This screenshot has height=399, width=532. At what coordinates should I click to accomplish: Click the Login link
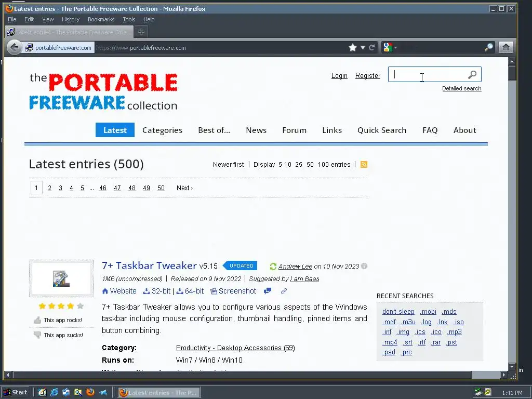click(x=339, y=76)
